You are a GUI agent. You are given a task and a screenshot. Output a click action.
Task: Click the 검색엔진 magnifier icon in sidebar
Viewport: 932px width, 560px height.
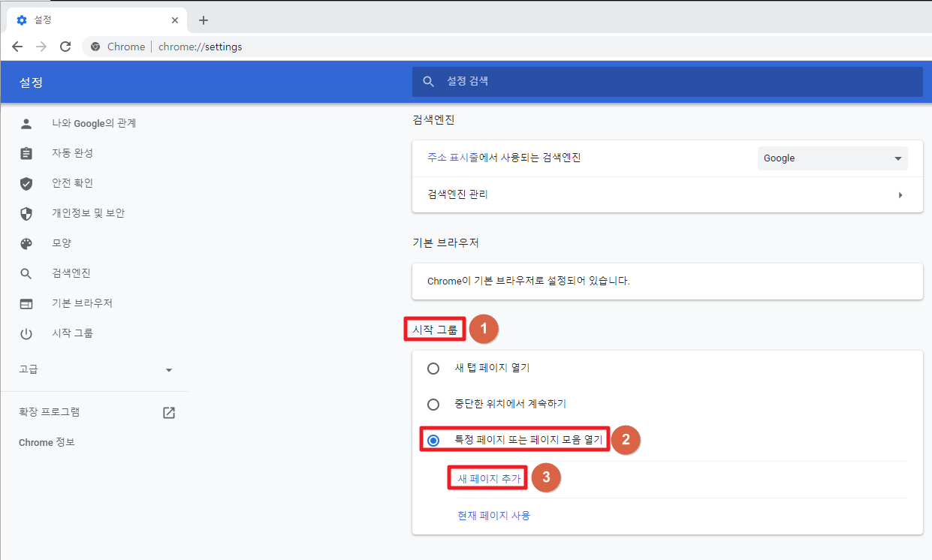[x=27, y=272]
